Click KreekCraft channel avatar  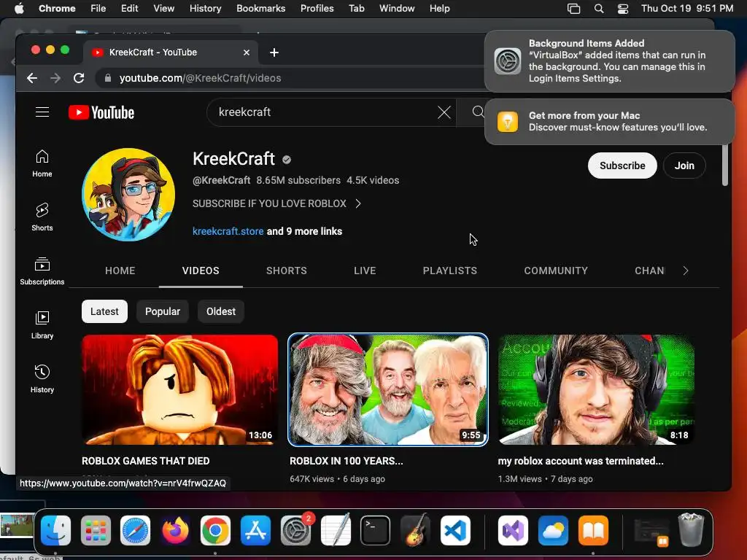click(128, 194)
